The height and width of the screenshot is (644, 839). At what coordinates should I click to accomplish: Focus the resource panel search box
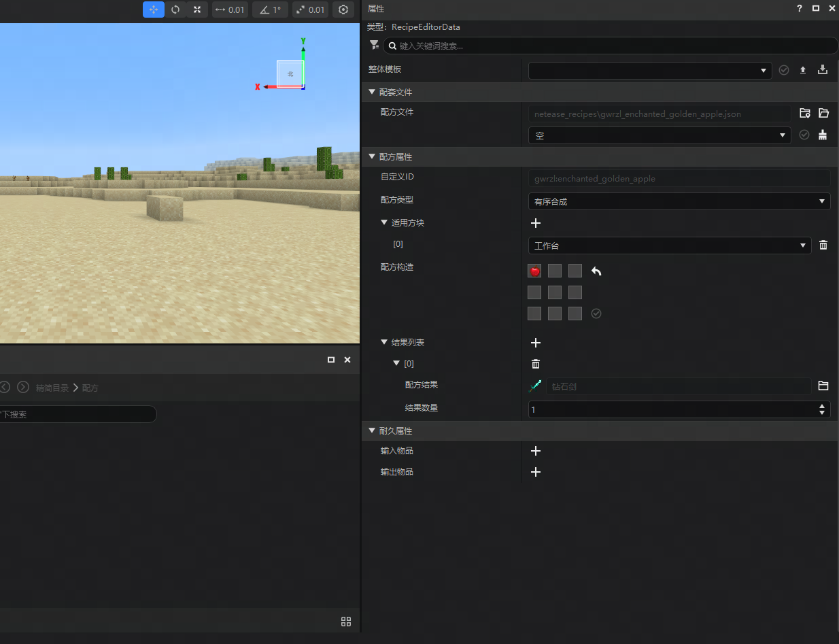(78, 414)
